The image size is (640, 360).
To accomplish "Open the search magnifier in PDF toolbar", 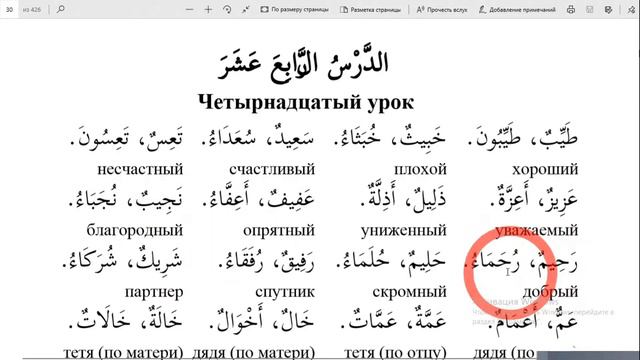I will coord(61,9).
